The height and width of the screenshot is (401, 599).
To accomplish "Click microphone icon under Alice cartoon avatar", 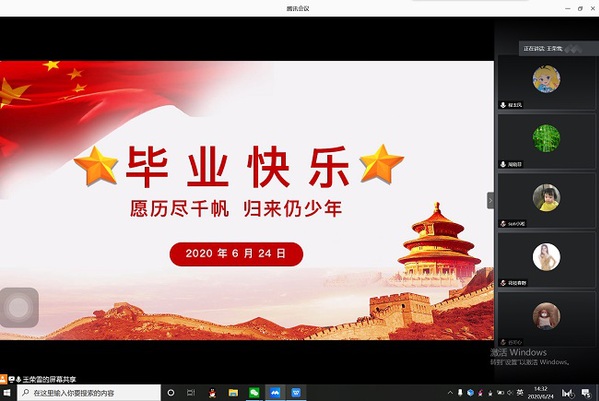I will (x=503, y=105).
